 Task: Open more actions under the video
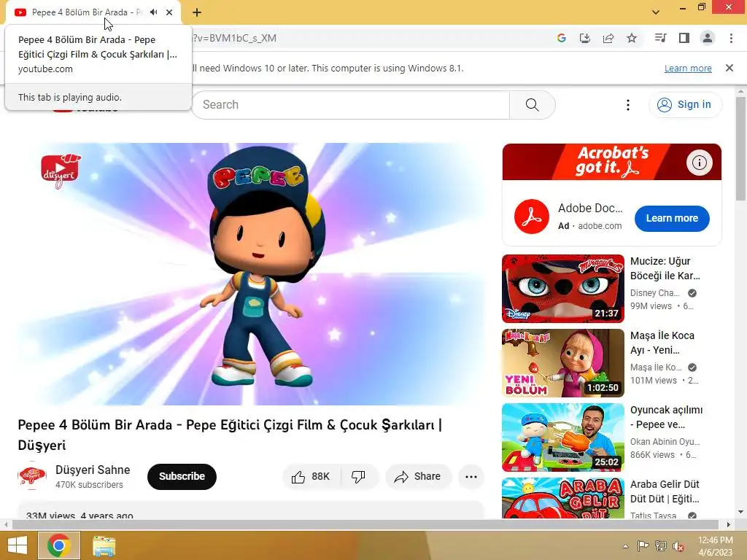[x=471, y=477]
